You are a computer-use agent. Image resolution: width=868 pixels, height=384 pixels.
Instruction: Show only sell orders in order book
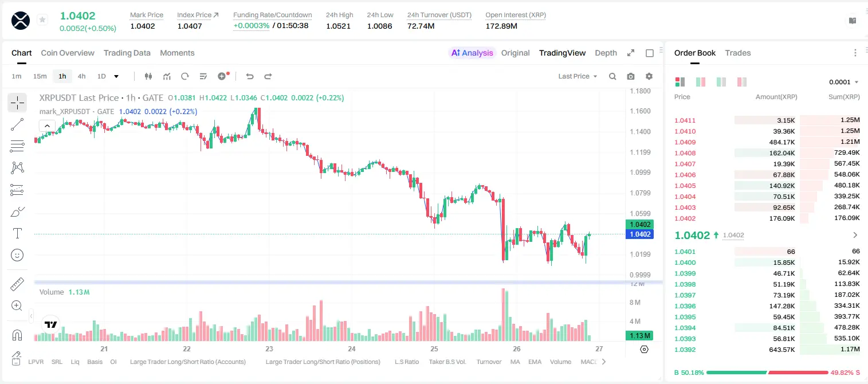(x=742, y=82)
